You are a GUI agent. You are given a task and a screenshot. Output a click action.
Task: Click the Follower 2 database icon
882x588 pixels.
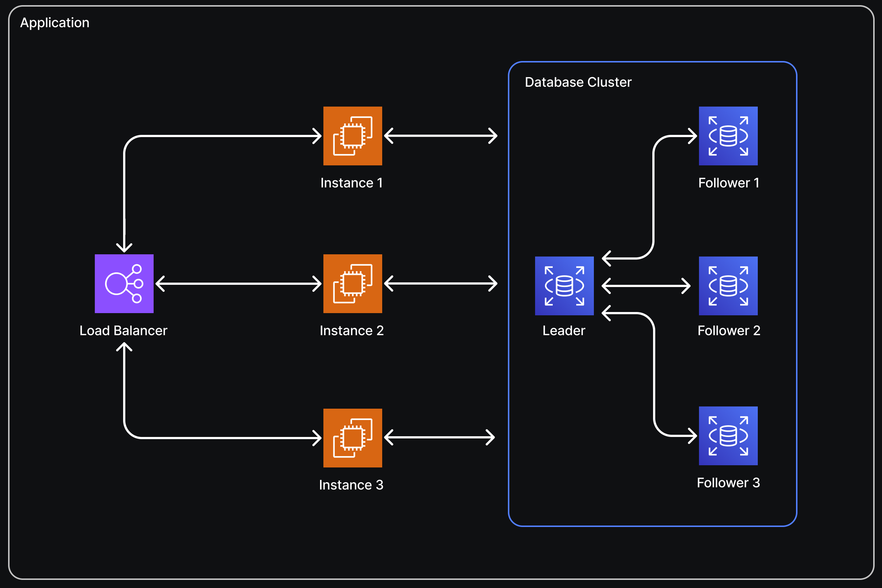[x=728, y=286]
